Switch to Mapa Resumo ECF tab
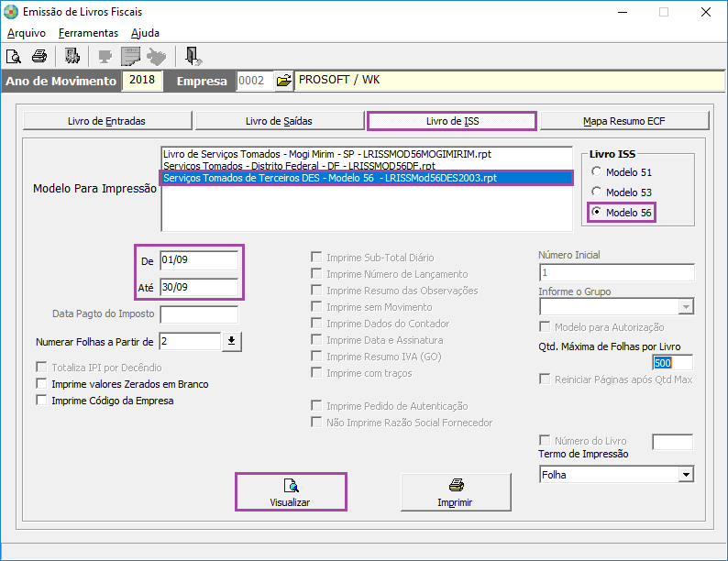Screen dimensions: 728x561 (624, 121)
